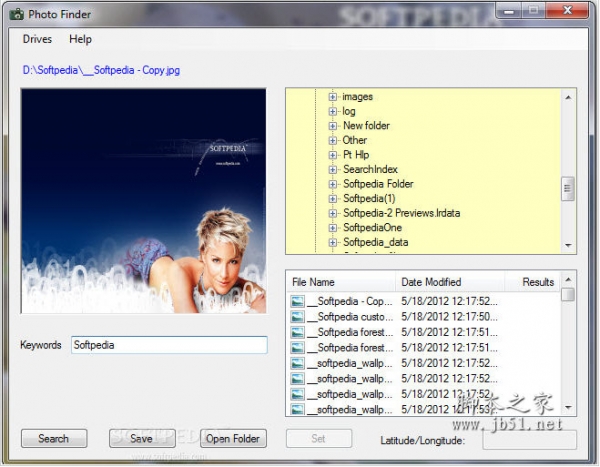Click the Search button
Screen dimensions: 600x467
pos(54,439)
